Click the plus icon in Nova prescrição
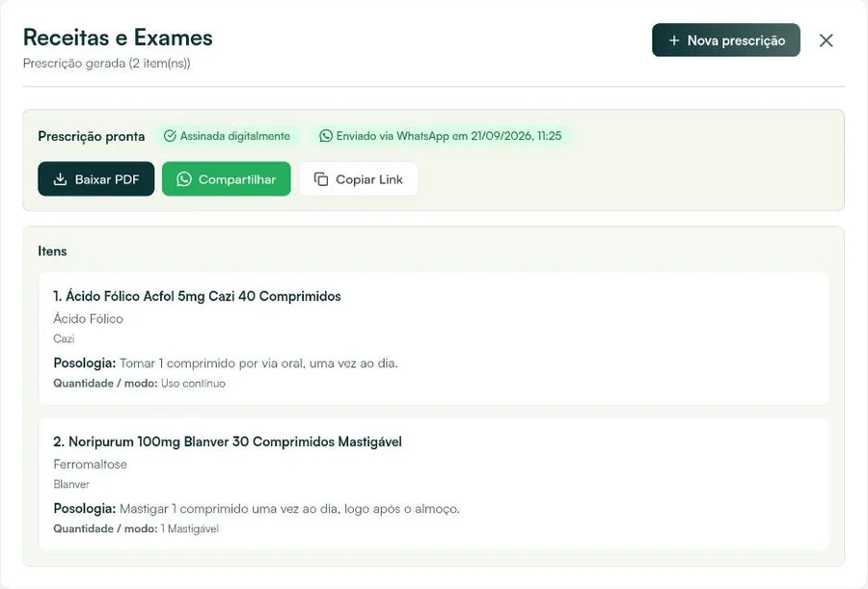868x589 pixels. coord(674,40)
